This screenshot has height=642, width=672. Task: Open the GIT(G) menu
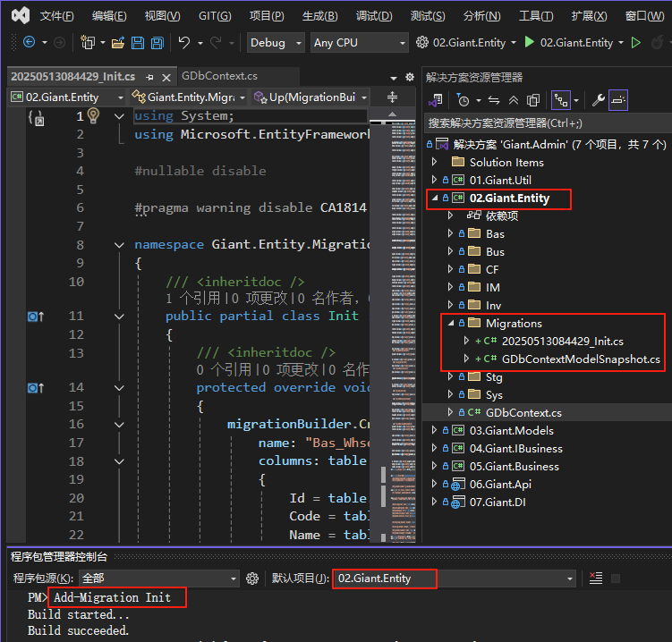point(214,16)
